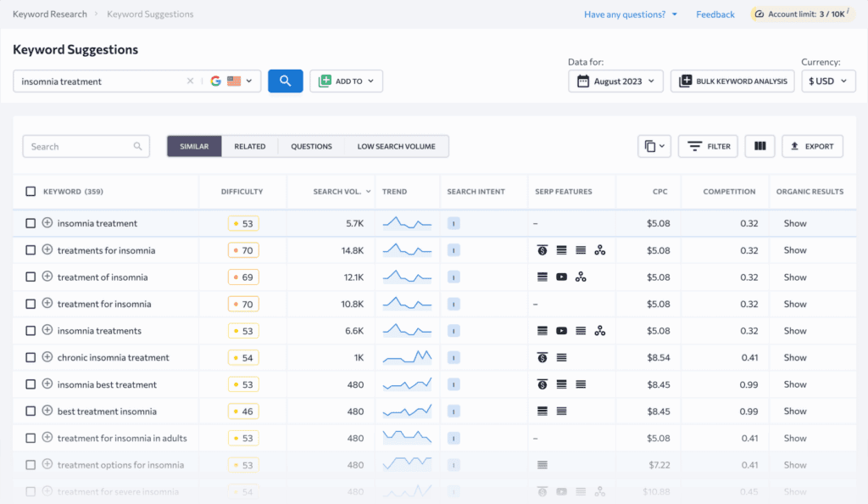Click video SERP feature icon for 'treatment of insomnia'
Image resolution: width=868 pixels, height=504 pixels.
click(561, 277)
